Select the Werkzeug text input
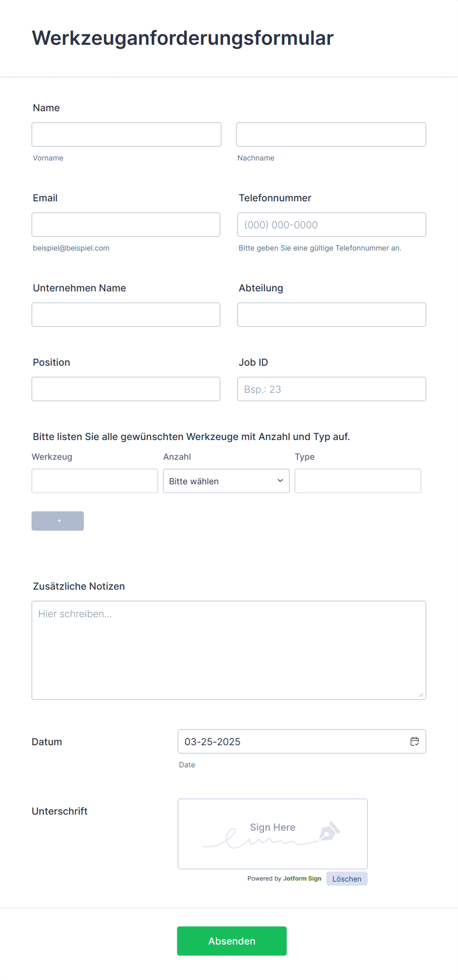Screen dimensions: 458x980 [95, 481]
